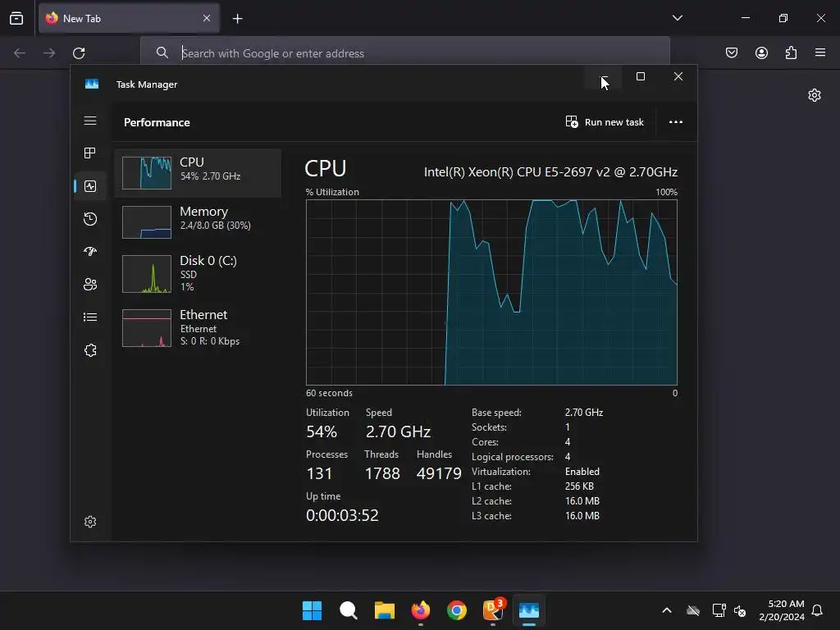
Task: Click Task Manager taskbar icon
Action: pos(529,610)
